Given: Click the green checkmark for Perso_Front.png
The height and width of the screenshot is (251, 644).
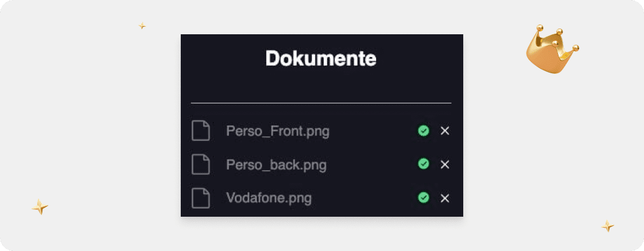Looking at the screenshot, I should pyautogui.click(x=424, y=131).
